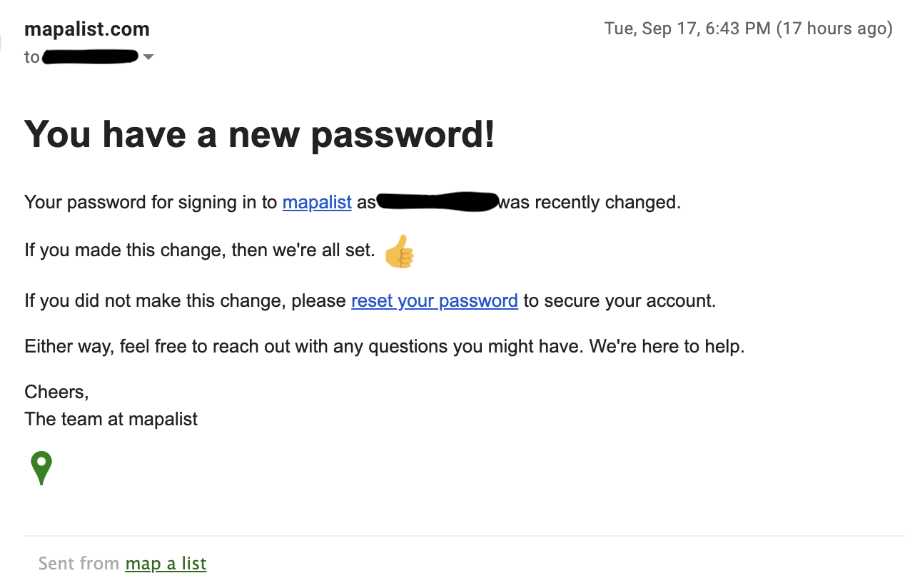Click the horizontal divider above the footer
Image resolution: width=905 pixels, height=588 pixels.
click(465, 536)
